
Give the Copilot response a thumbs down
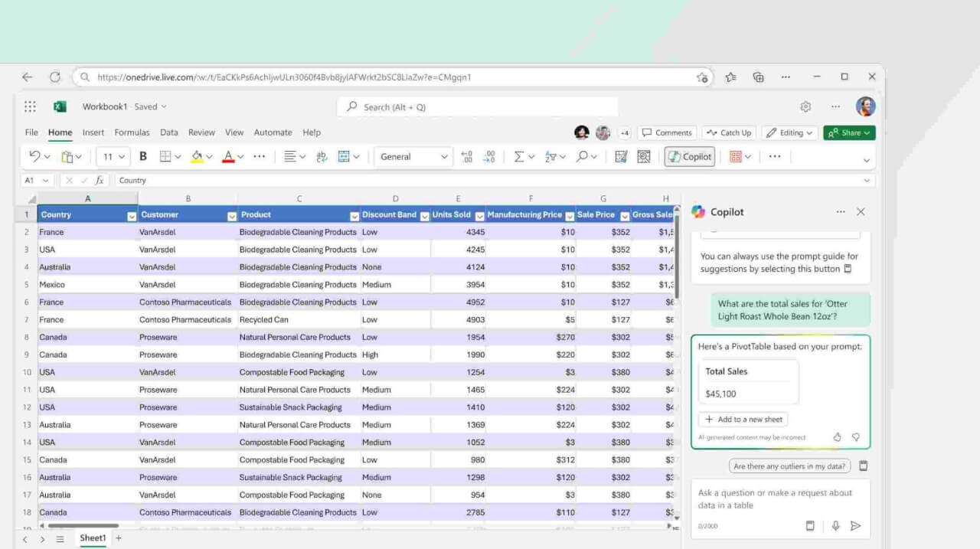pos(856,437)
